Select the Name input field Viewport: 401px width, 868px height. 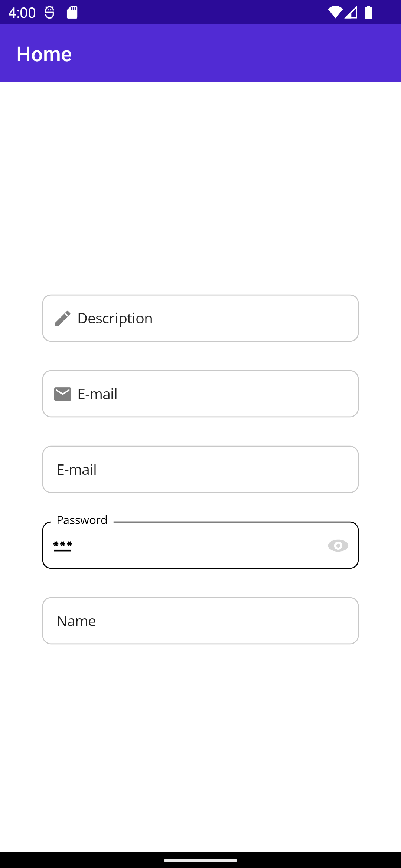[x=200, y=621]
